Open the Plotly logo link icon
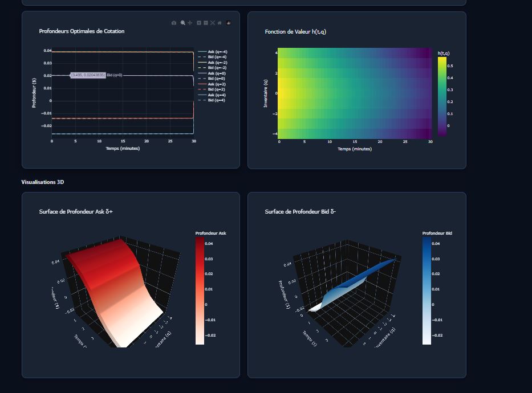Viewport: 532px width, 393px height. pyautogui.click(x=229, y=23)
